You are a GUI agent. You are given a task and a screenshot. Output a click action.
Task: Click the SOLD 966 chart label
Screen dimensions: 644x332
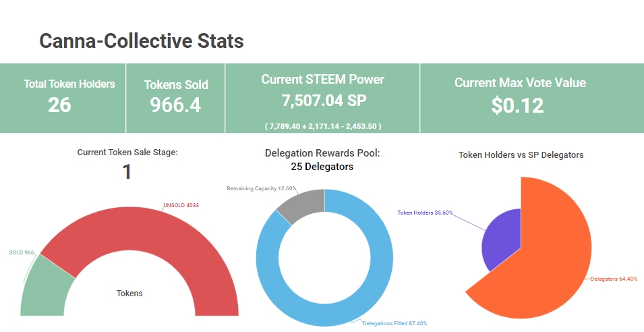(x=21, y=252)
